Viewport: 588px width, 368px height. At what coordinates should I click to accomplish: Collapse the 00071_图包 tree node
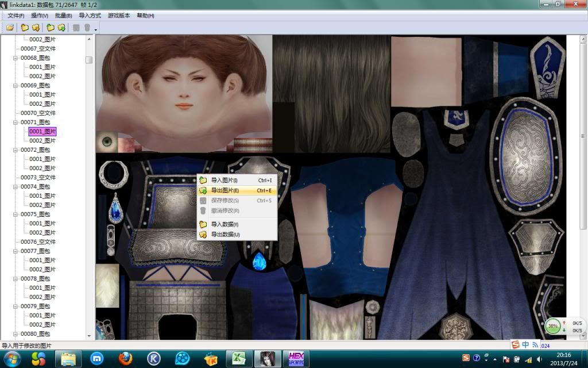click(16, 122)
